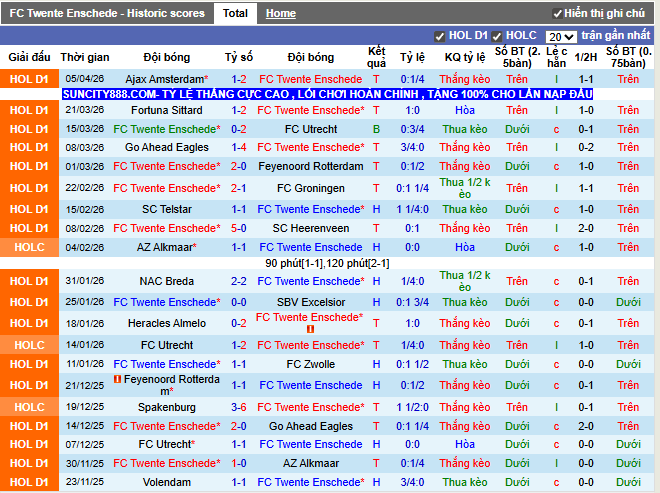Click red card icon beside Feyenoord Rotterdam 21/12/25
This screenshot has width=660, height=493.
pyautogui.click(x=117, y=379)
